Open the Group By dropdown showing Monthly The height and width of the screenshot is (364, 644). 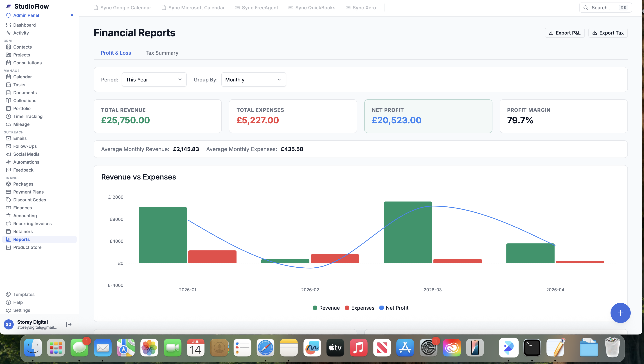(x=253, y=79)
